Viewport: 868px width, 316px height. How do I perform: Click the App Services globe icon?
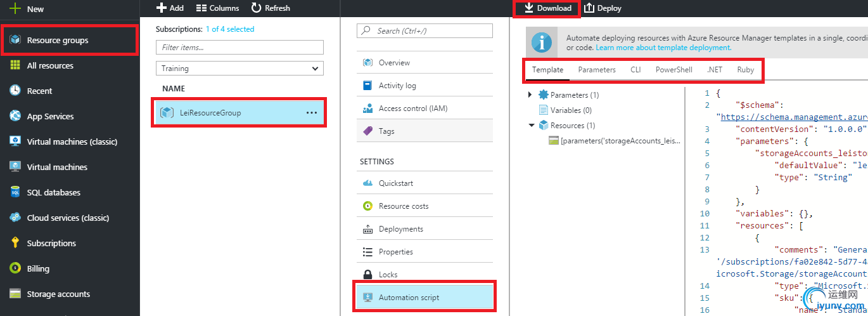click(15, 116)
